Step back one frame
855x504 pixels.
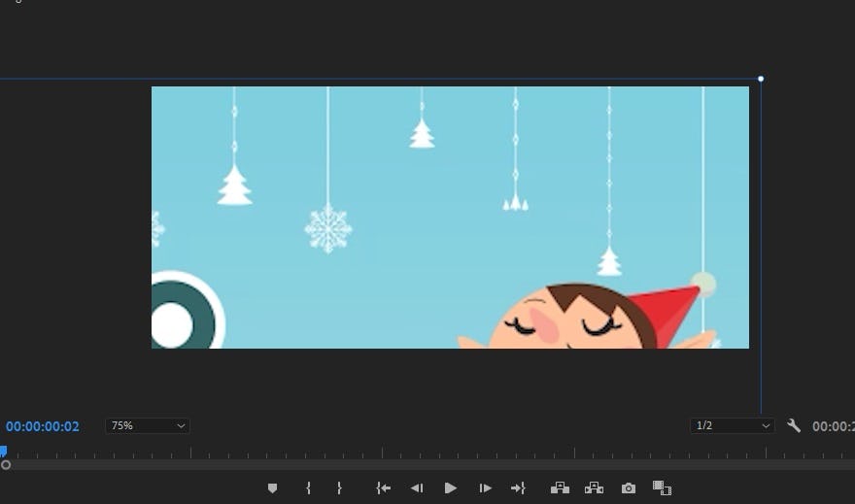pyautogui.click(x=417, y=488)
